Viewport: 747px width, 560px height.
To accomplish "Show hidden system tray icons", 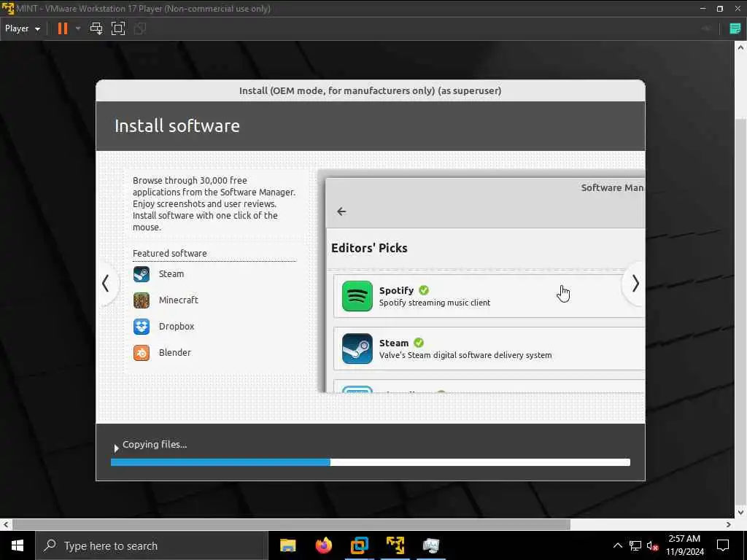I will point(617,545).
